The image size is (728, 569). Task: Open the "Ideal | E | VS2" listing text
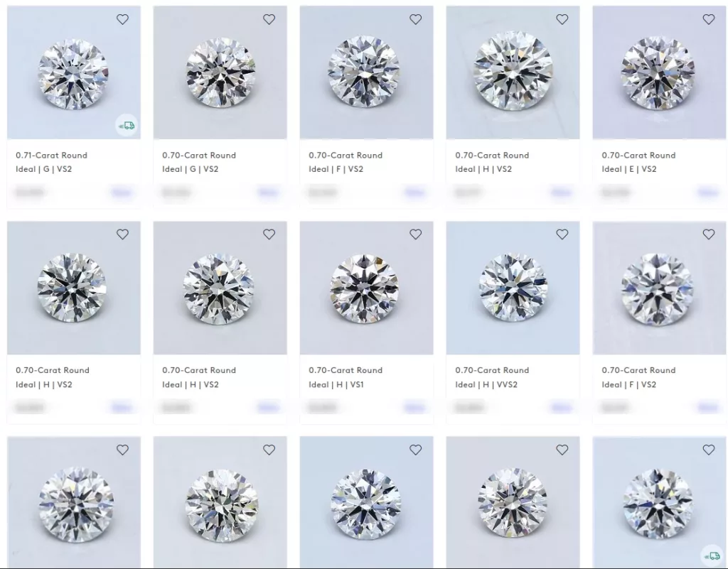(x=629, y=169)
